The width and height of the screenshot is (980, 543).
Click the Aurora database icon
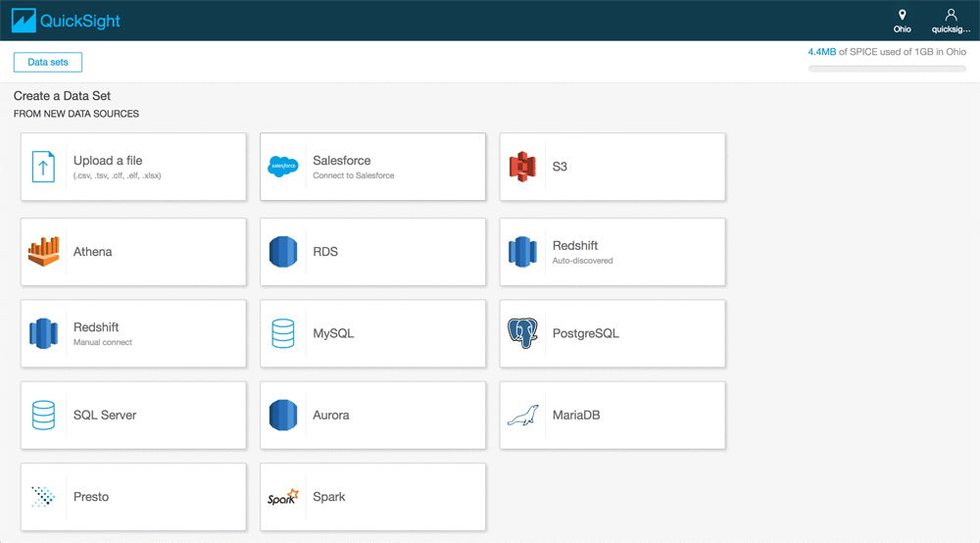[x=283, y=415]
